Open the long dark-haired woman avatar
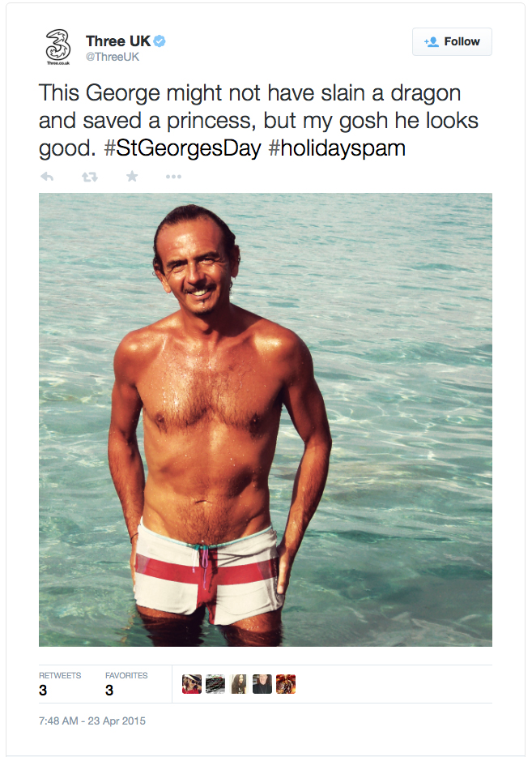Image resolution: width=532 pixels, height=757 pixels. tap(239, 684)
